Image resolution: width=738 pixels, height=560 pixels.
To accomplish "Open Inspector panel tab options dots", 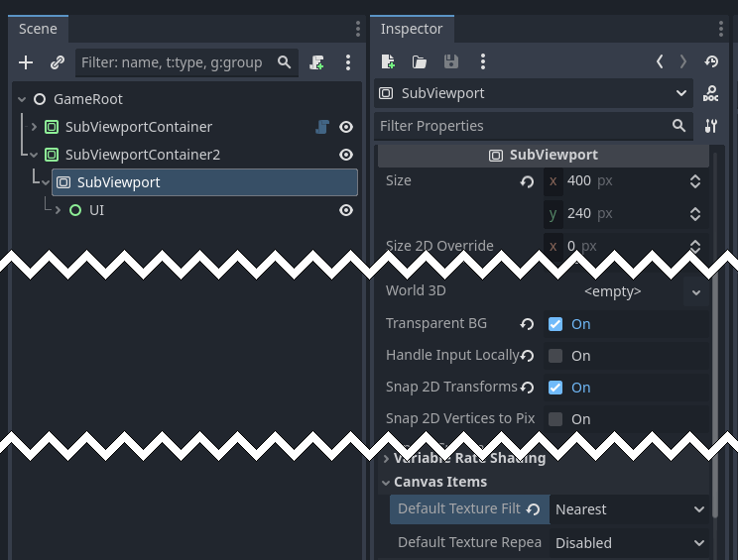I will point(720,29).
